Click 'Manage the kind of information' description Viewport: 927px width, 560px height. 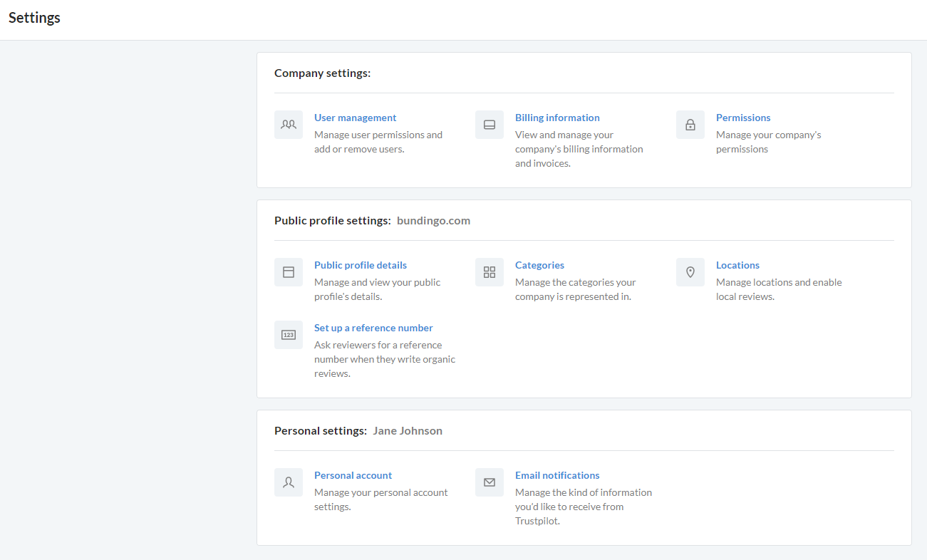(584, 507)
